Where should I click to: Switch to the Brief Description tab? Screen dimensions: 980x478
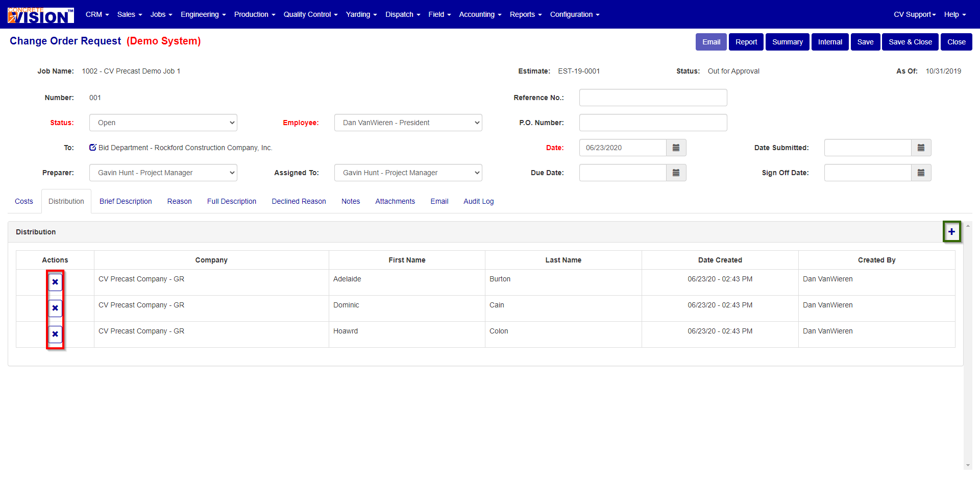(x=126, y=201)
